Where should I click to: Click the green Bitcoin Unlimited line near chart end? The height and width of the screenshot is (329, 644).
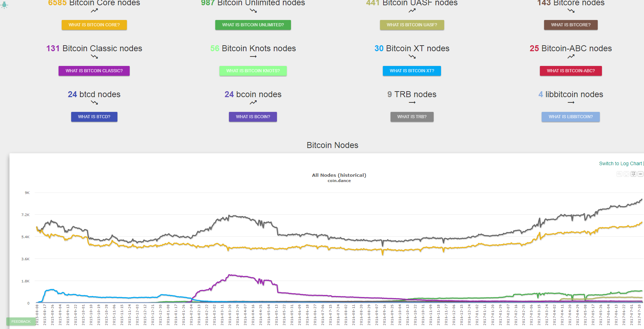pos(638,291)
